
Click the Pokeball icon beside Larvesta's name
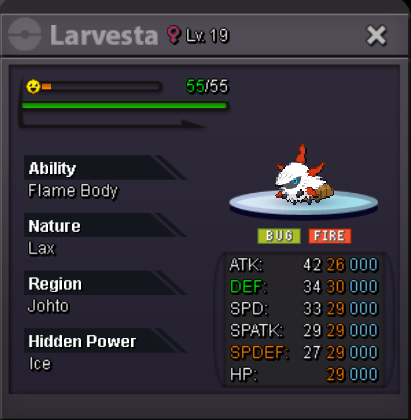click(24, 35)
